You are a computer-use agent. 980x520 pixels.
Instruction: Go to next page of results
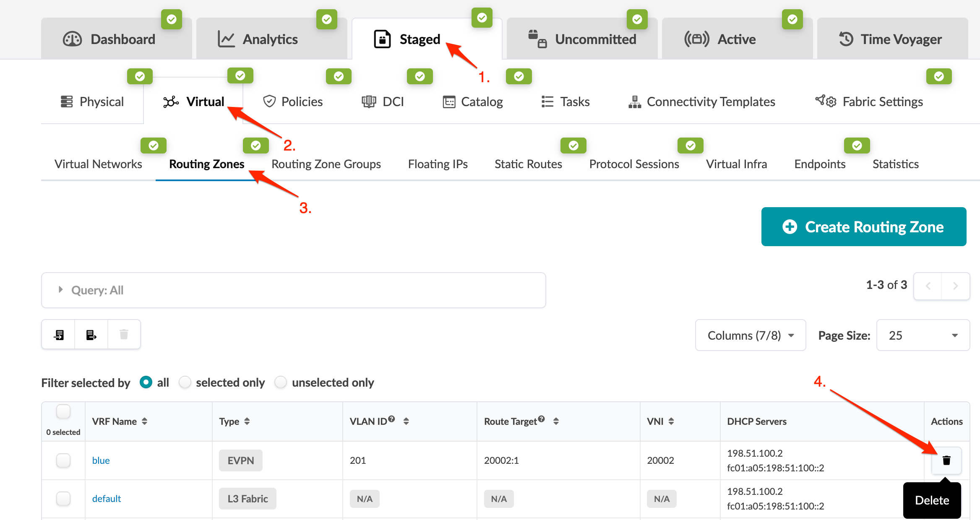pos(955,286)
